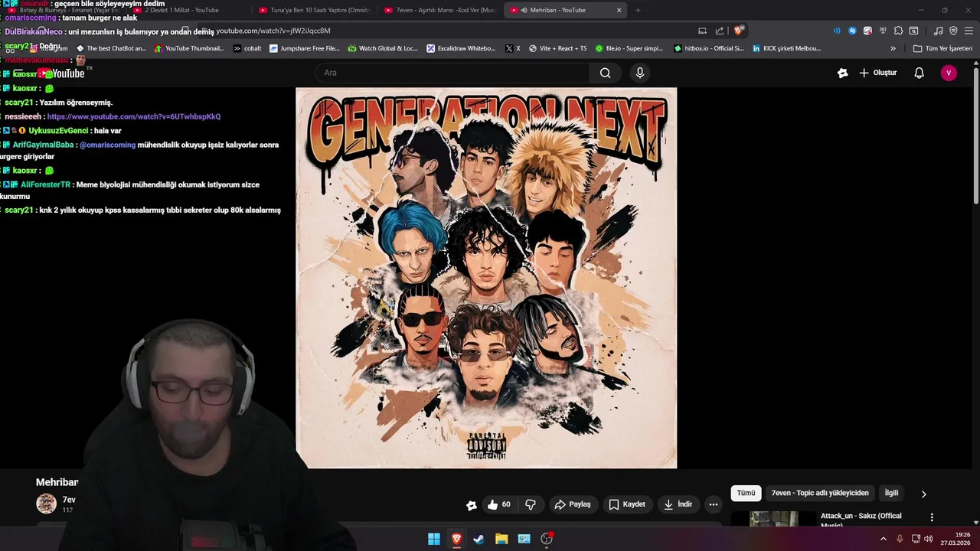
Task: Show hidden system tray icons
Action: [884, 539]
